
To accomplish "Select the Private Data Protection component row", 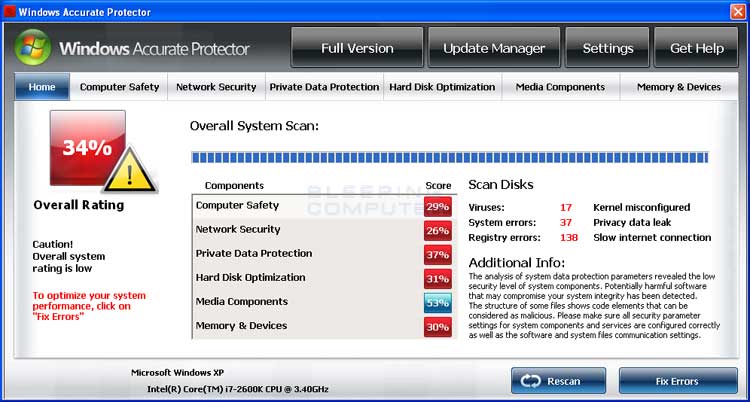I will pyautogui.click(x=324, y=254).
